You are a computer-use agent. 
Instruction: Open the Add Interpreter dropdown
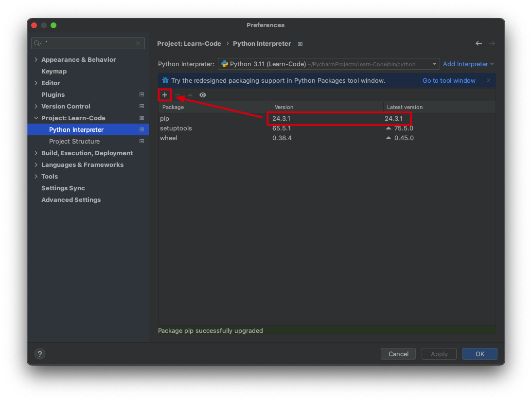click(468, 64)
